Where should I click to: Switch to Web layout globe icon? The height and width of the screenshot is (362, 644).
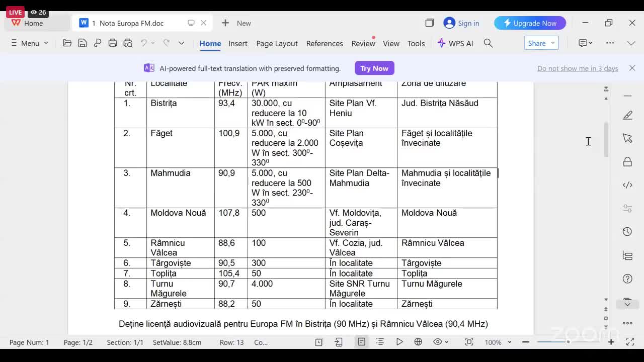[x=418, y=342]
